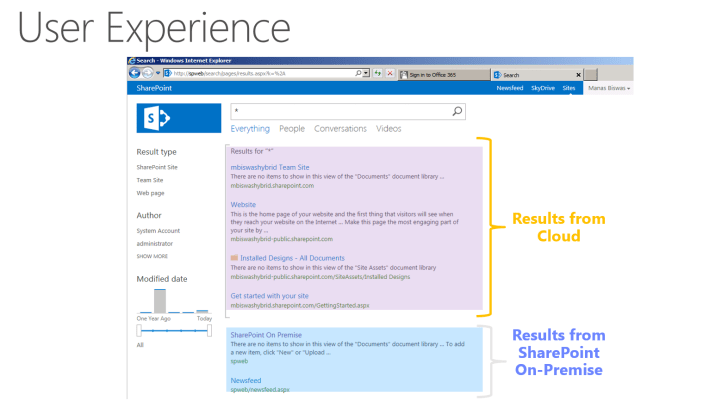Click the refresh icon in the address bar
The height and width of the screenshot is (407, 703).
(x=377, y=74)
